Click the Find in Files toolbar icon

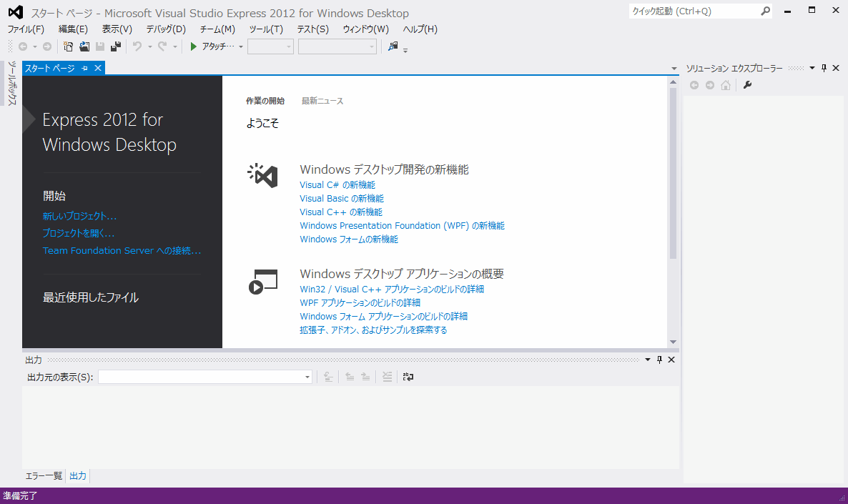click(393, 46)
